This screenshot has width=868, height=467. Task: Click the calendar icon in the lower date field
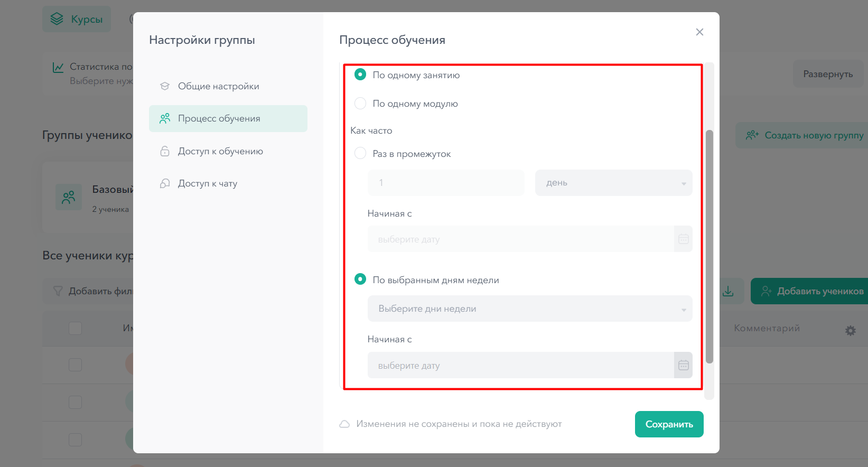[x=683, y=365]
